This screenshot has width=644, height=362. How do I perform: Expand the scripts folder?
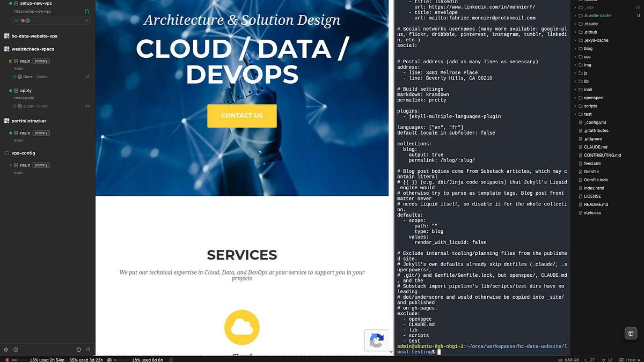coord(575,106)
